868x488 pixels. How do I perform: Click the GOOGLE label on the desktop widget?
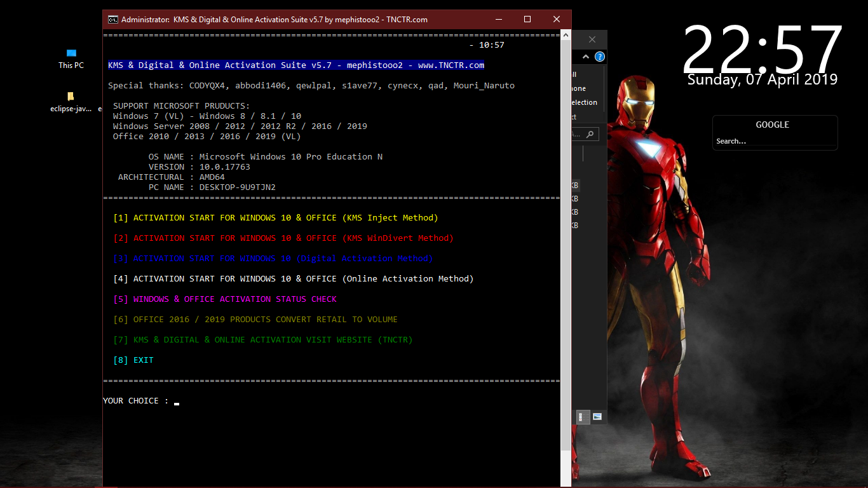pyautogui.click(x=772, y=125)
